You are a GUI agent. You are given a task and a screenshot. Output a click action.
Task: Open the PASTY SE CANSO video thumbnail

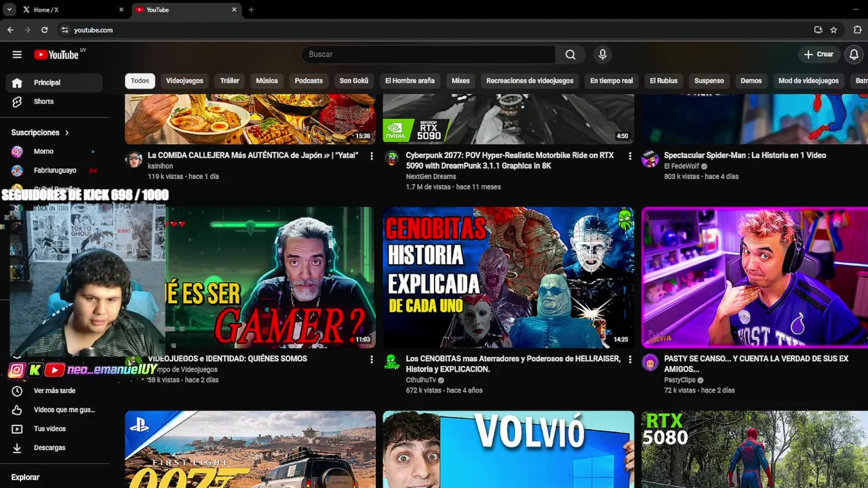tap(755, 278)
